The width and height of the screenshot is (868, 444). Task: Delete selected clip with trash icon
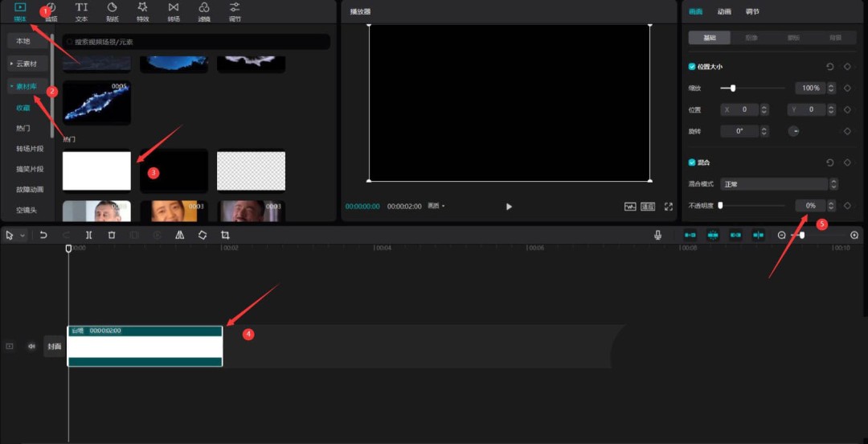[112, 235]
